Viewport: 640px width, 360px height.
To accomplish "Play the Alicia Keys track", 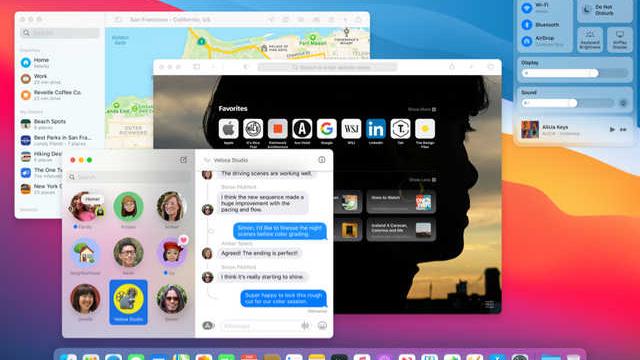I will click(x=612, y=129).
